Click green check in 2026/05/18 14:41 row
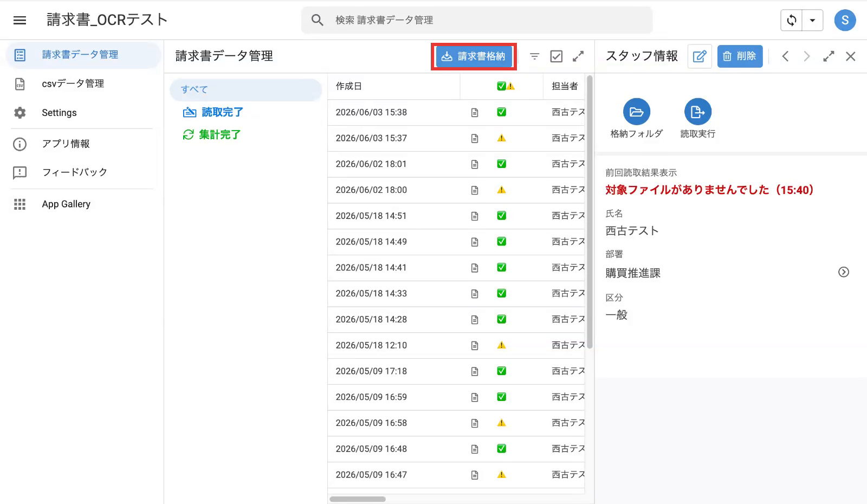The width and height of the screenshot is (867, 504). coord(502,267)
